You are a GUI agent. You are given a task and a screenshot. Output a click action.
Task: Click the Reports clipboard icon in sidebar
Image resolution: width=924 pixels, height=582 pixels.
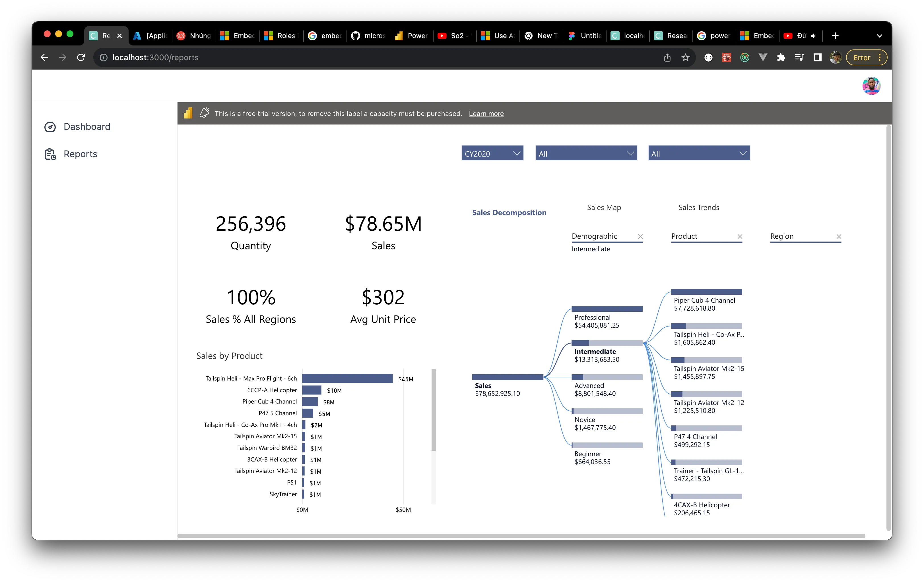pyautogui.click(x=50, y=154)
